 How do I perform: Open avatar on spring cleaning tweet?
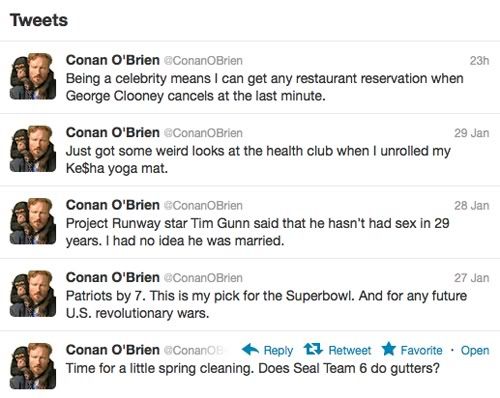click(33, 366)
